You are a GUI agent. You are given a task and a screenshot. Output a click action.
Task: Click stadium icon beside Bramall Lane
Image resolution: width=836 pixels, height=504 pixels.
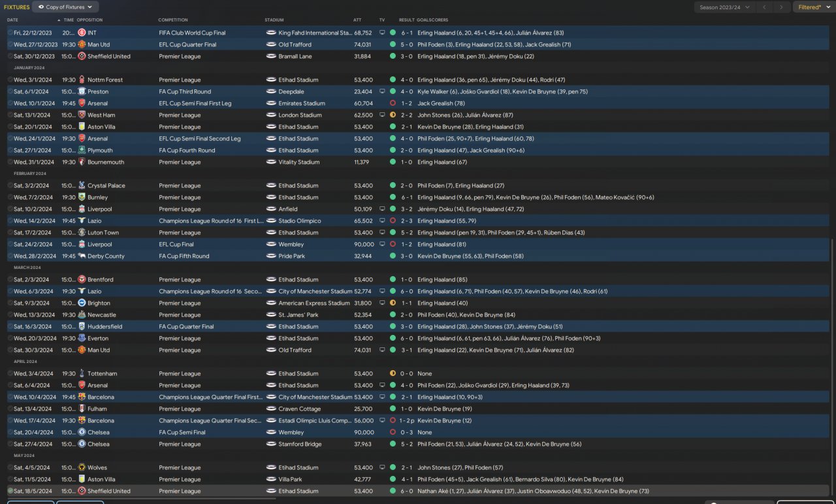[271, 56]
